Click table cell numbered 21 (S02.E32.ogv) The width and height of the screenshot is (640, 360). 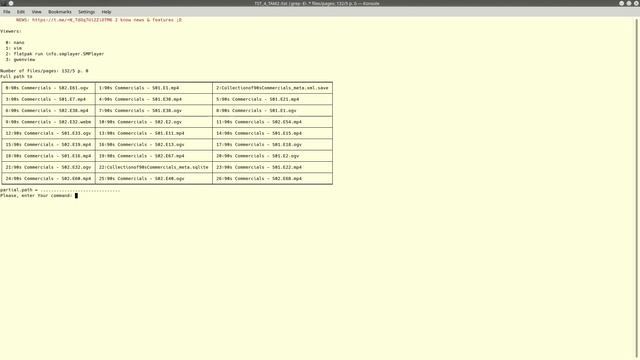(x=48, y=167)
